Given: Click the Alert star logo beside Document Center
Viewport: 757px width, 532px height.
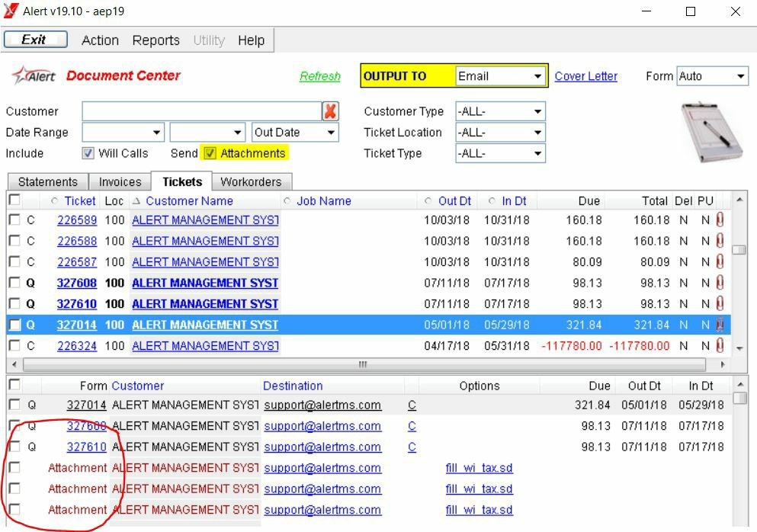Looking at the screenshot, I should click(34, 75).
